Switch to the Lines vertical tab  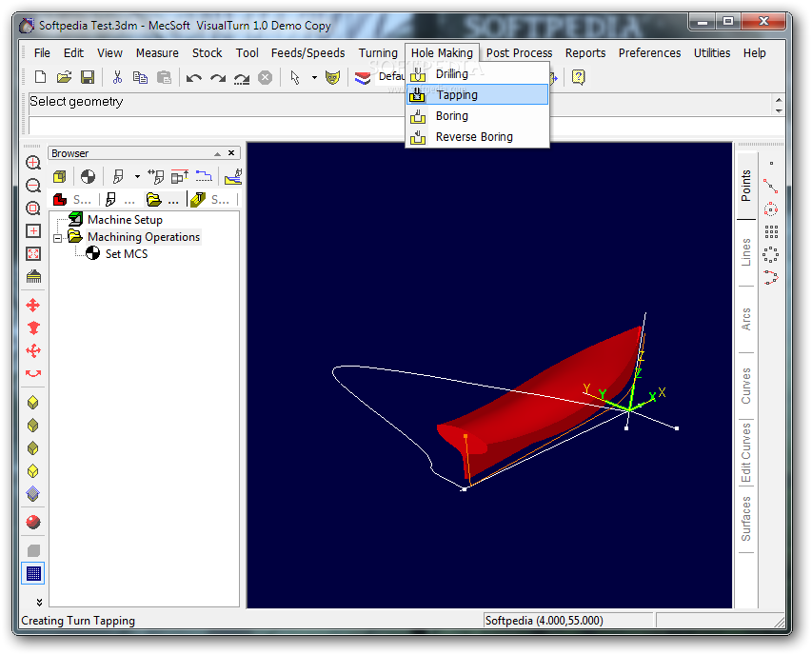pyautogui.click(x=745, y=252)
